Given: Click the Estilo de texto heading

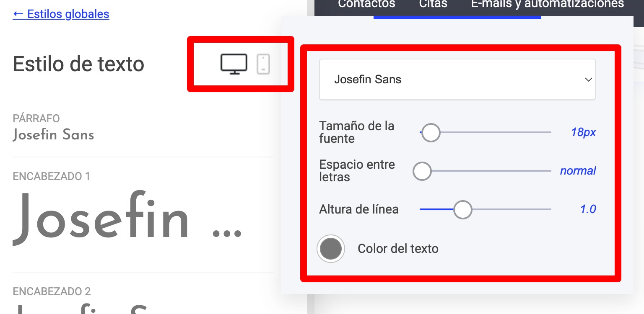Looking at the screenshot, I should [x=78, y=64].
